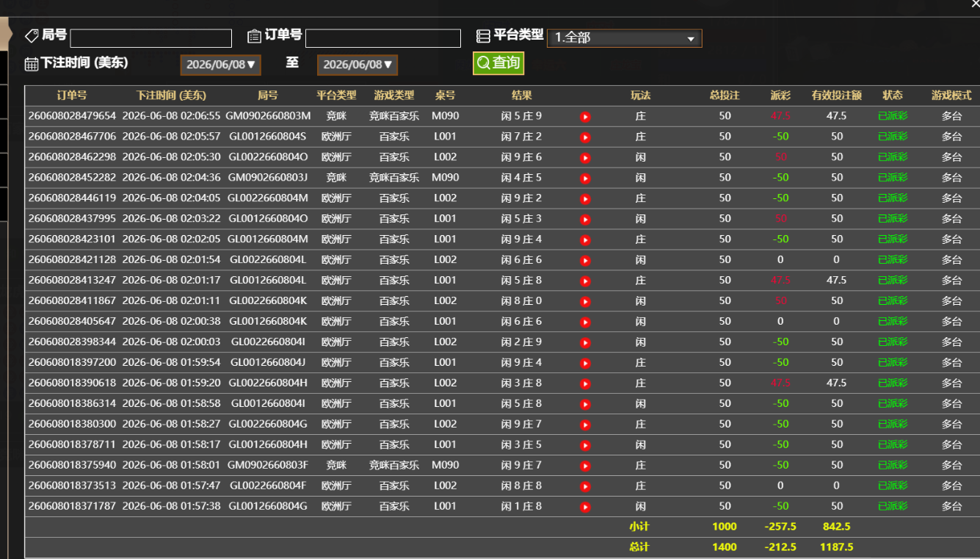Click the 桌号 column header

[445, 95]
